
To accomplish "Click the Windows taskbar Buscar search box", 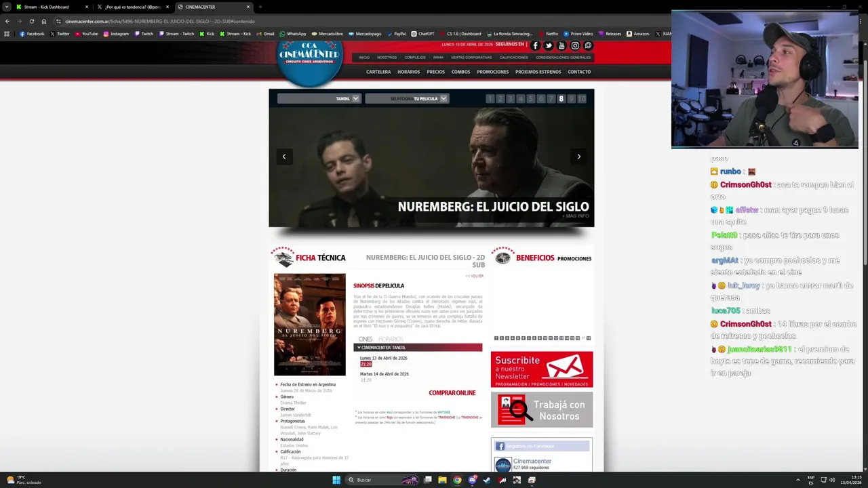I will coord(383,480).
